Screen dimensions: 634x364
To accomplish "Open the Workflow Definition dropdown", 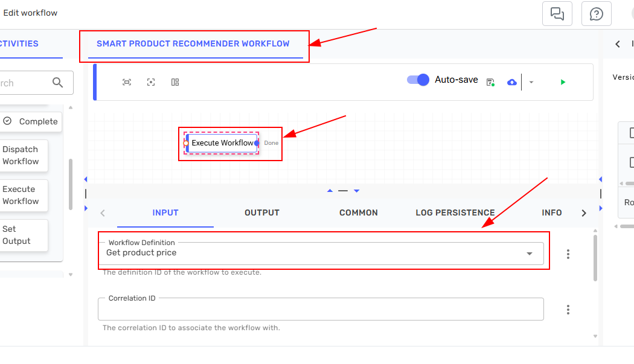I will [530, 253].
